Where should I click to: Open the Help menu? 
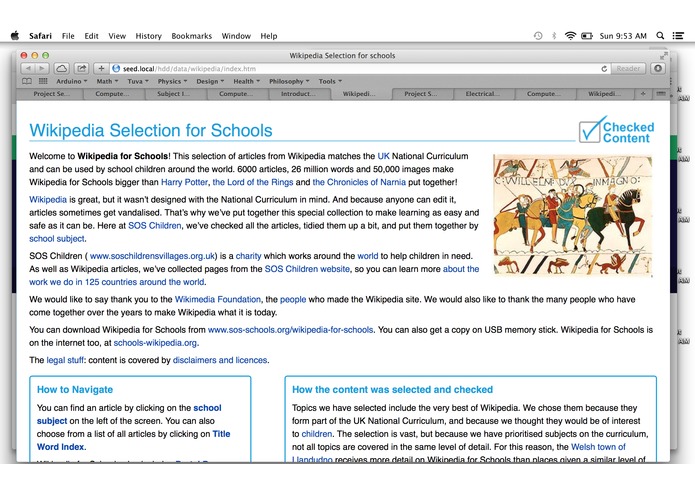coord(269,36)
